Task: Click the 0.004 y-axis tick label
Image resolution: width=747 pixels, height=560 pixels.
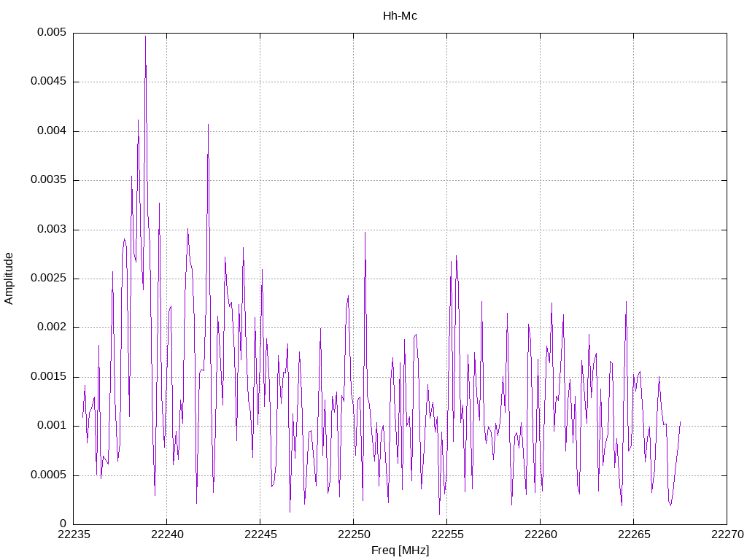Action: [x=48, y=131]
